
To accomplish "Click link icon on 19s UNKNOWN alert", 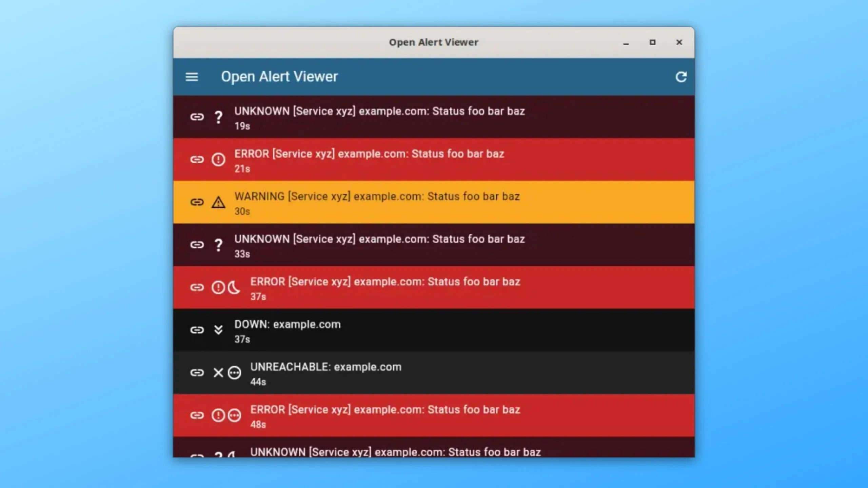I will [197, 117].
